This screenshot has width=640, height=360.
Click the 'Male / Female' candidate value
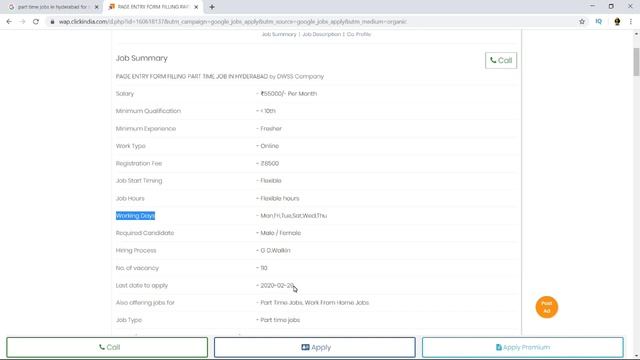[280, 233]
